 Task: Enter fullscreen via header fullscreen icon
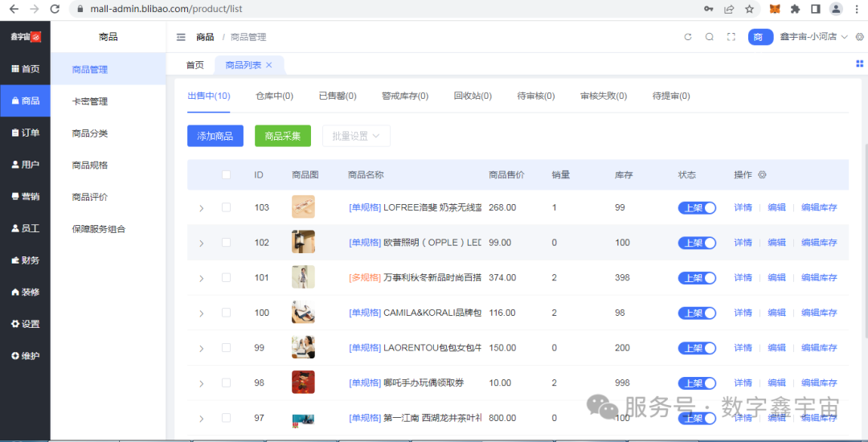[731, 37]
